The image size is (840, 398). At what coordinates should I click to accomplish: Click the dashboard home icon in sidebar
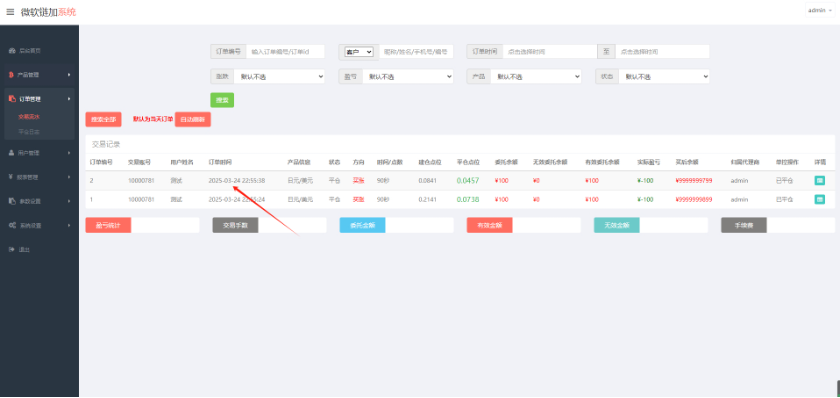12,51
